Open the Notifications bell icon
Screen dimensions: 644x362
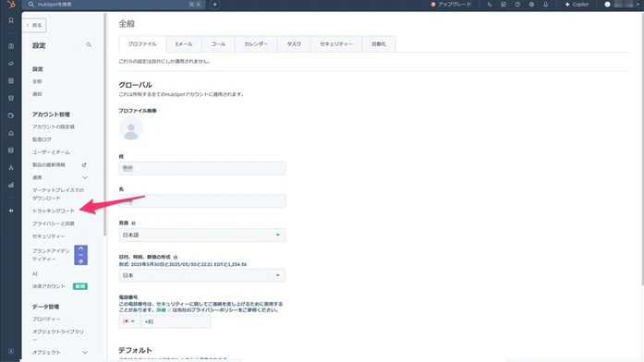(x=545, y=5)
